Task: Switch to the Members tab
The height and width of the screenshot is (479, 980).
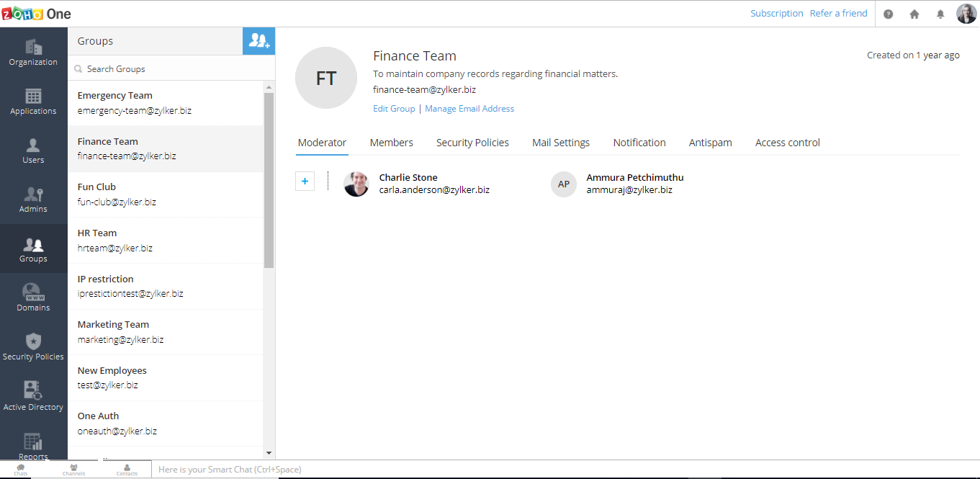Action: pyautogui.click(x=391, y=143)
